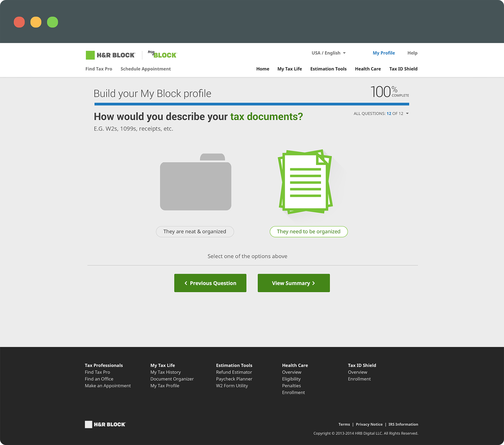Click the blue profile progress bar
The width and height of the screenshot is (504, 445).
coord(251,104)
